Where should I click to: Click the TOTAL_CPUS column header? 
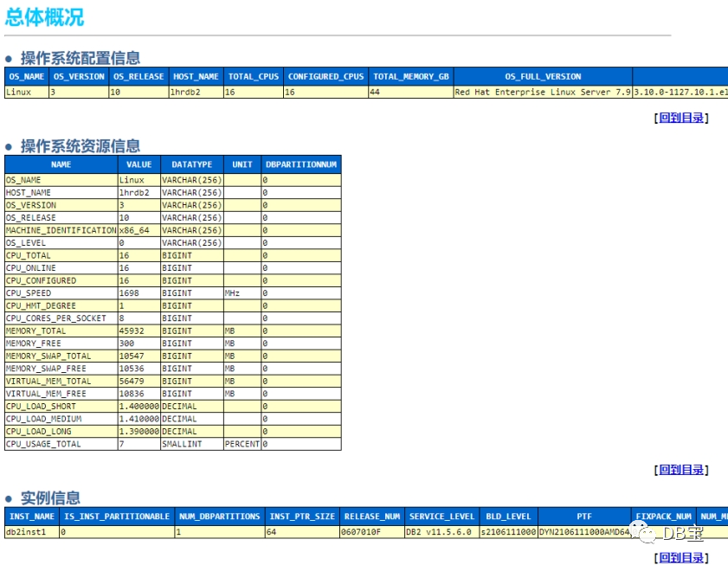pos(254,77)
